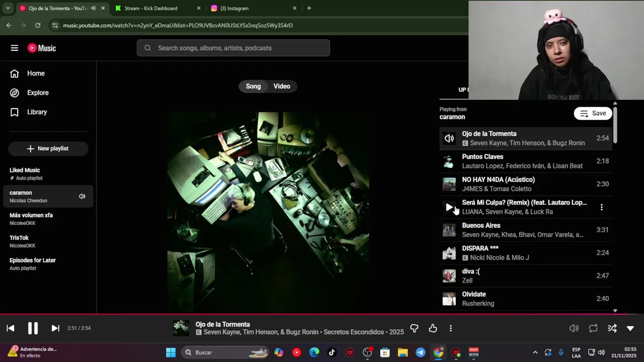Open player bar more options menu
The width and height of the screenshot is (644, 362).
coord(451,328)
